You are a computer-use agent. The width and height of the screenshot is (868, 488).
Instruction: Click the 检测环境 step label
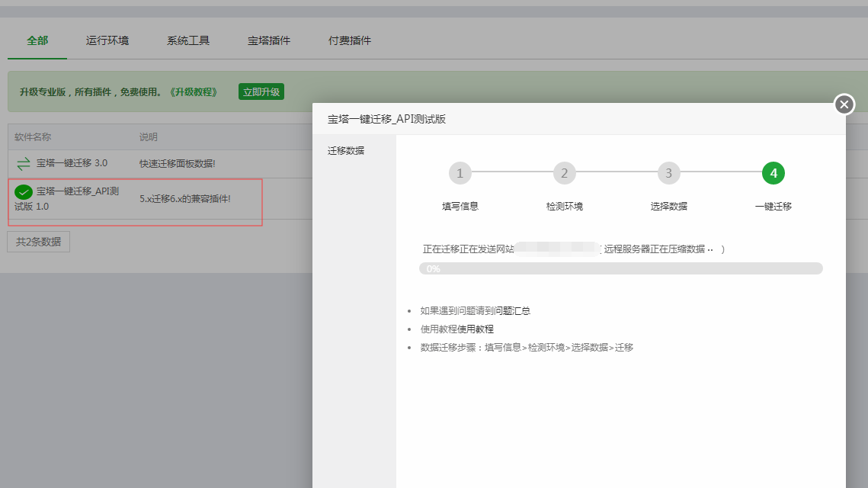click(x=564, y=206)
